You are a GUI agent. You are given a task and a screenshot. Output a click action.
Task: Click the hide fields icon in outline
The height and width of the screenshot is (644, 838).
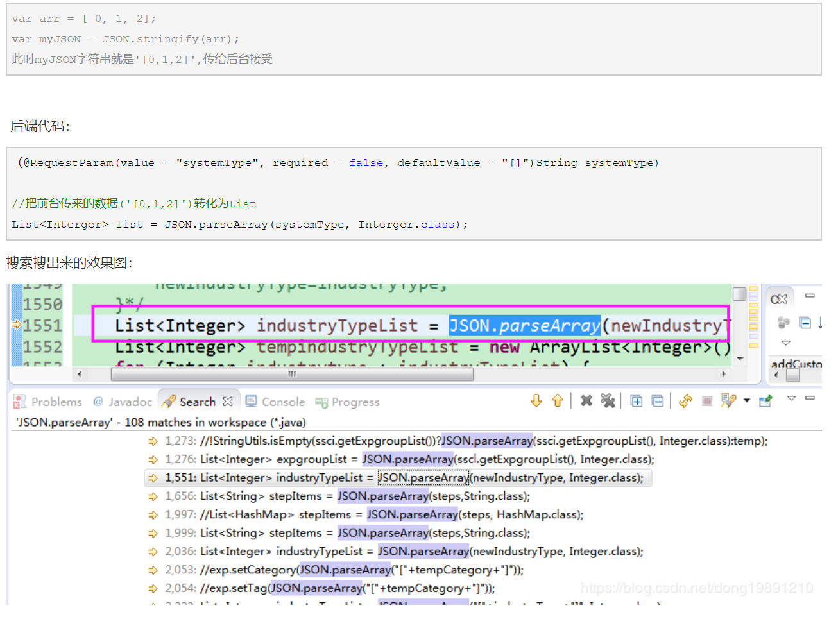click(x=783, y=323)
